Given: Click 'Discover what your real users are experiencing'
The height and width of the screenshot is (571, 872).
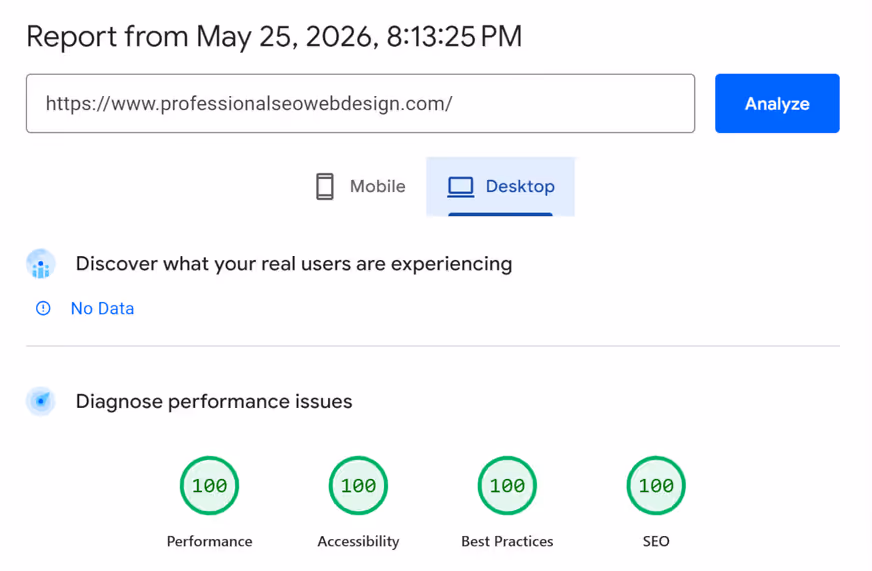Looking at the screenshot, I should [x=294, y=264].
